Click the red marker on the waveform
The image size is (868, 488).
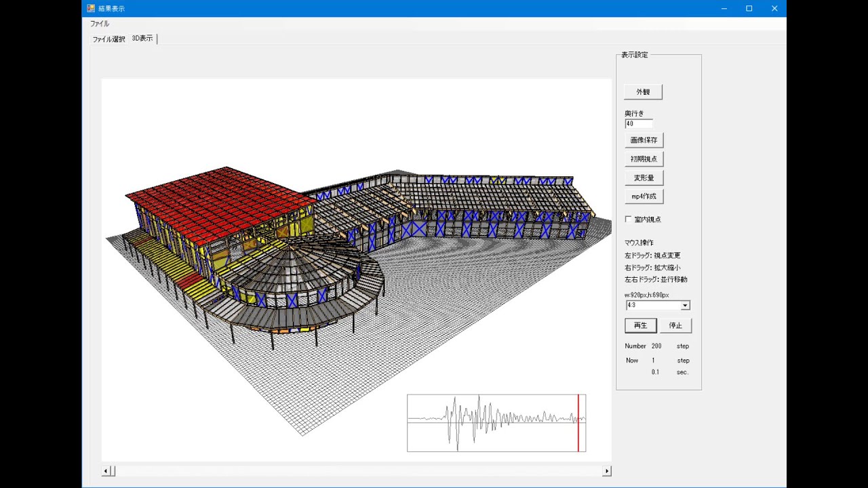(x=578, y=423)
